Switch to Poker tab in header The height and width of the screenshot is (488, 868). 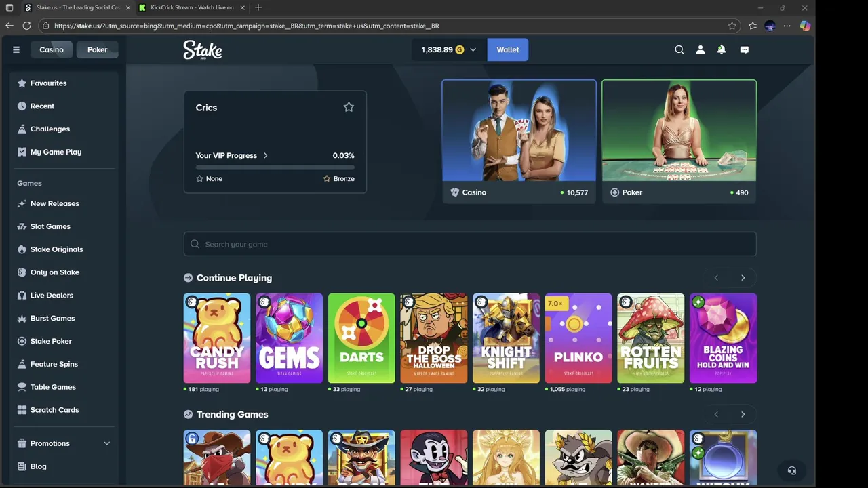(97, 49)
